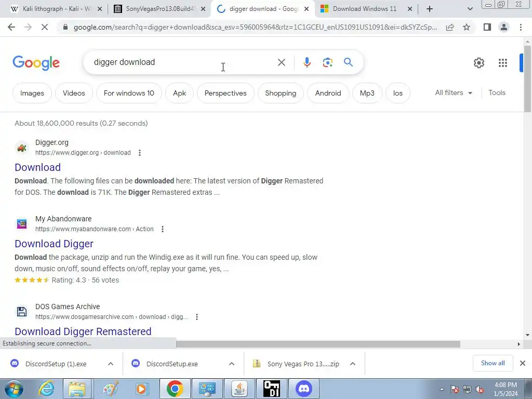
Task: Stop loading the page
Action: [x=45, y=27]
